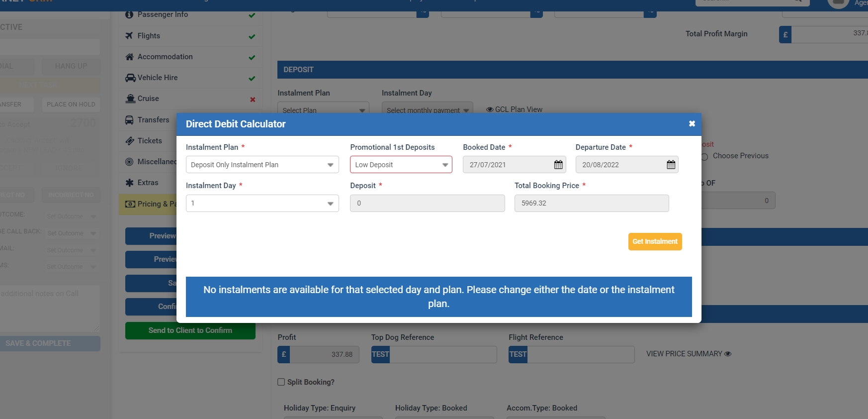Open the Passenger Info section
The height and width of the screenshot is (419, 868).
[x=190, y=14]
